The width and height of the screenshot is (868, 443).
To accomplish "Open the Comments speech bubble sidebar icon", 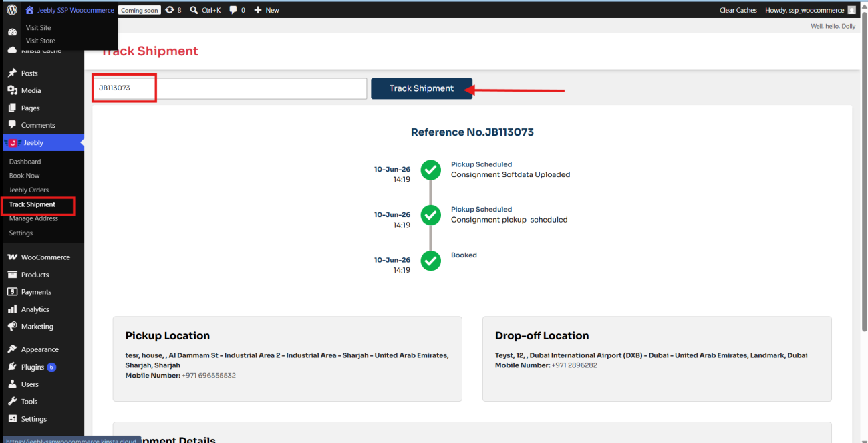I will pos(12,125).
